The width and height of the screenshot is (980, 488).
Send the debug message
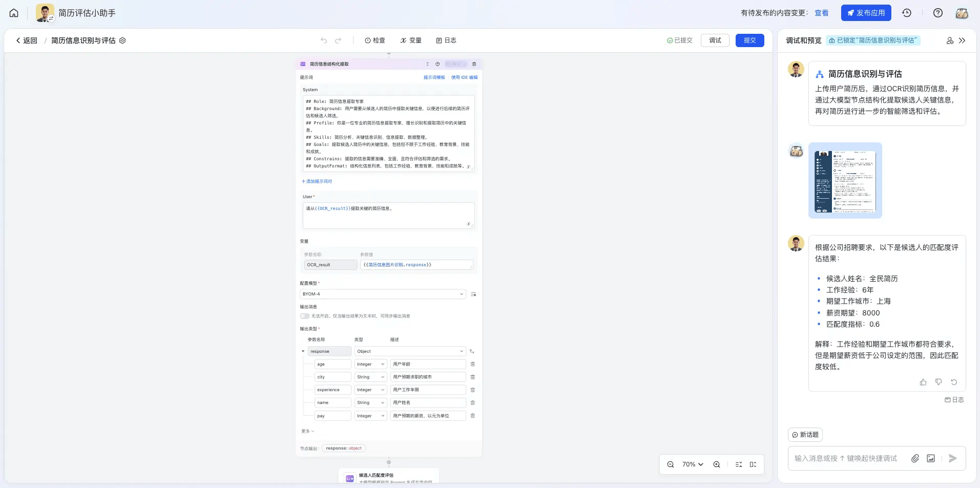click(953, 458)
